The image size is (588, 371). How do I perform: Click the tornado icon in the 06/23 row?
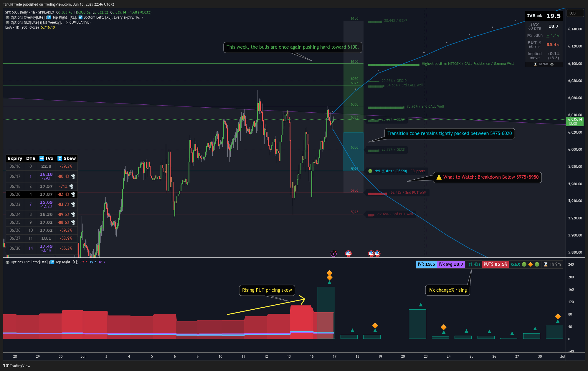[73, 204]
